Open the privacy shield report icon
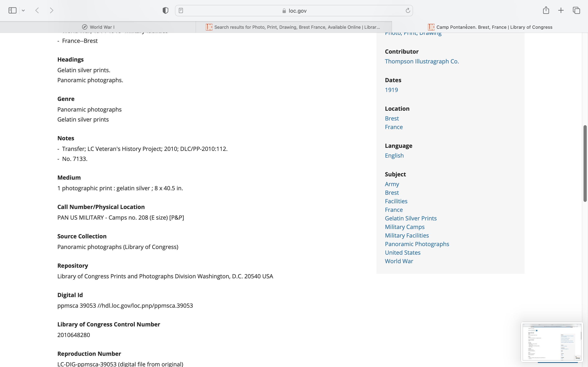The height and width of the screenshot is (367, 588). pyautogui.click(x=165, y=10)
